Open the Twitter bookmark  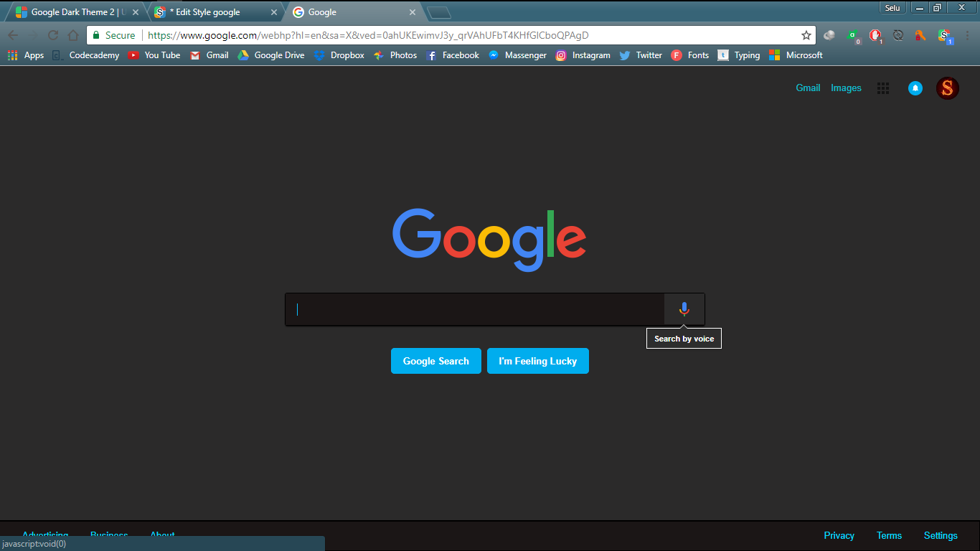641,55
